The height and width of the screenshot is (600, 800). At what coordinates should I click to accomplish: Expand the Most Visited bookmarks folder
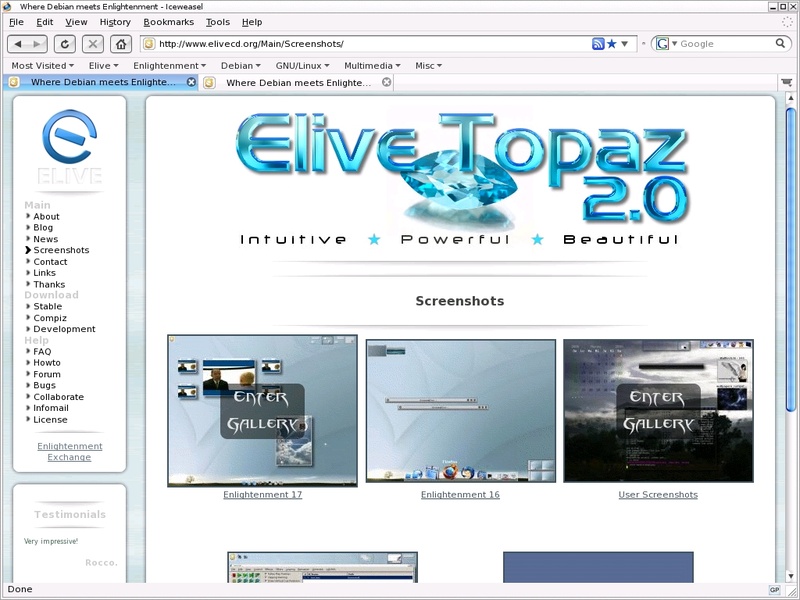point(42,66)
